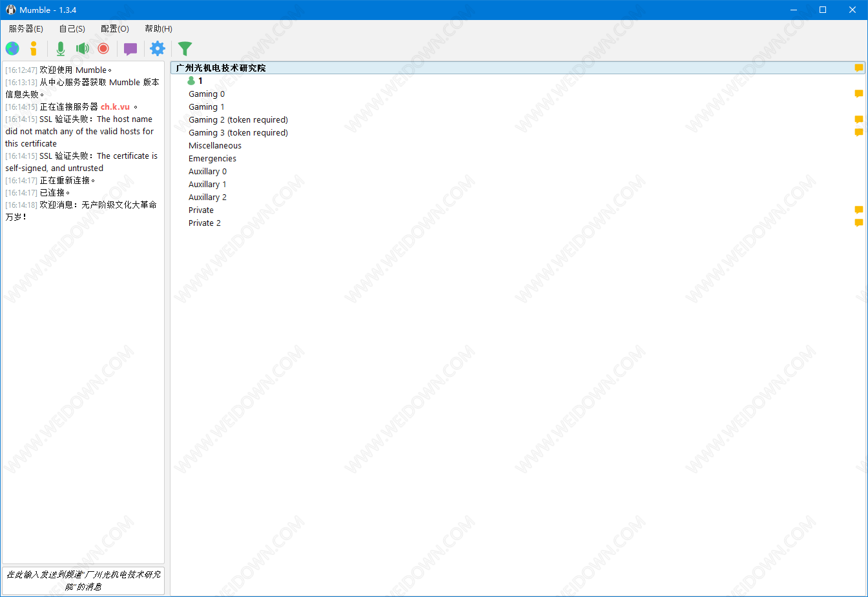Image resolution: width=868 pixels, height=597 pixels.
Task: Click the 欢迎消息 log entry
Action: click(81, 210)
